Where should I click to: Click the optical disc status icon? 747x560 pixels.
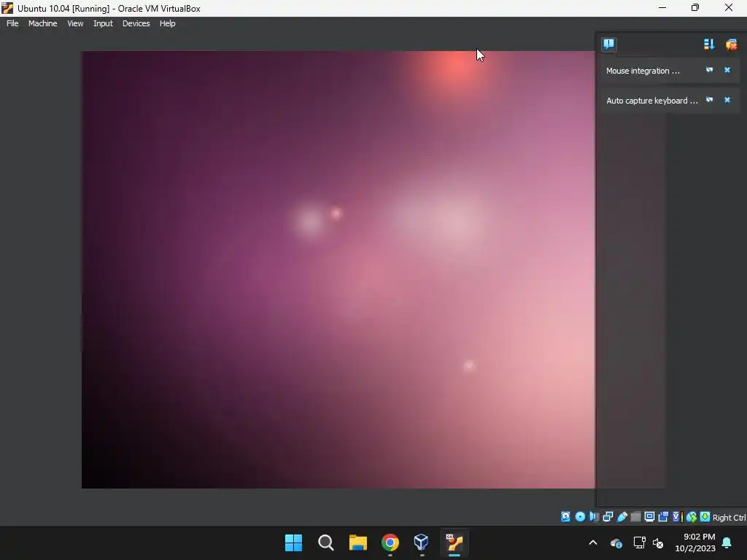(x=580, y=517)
